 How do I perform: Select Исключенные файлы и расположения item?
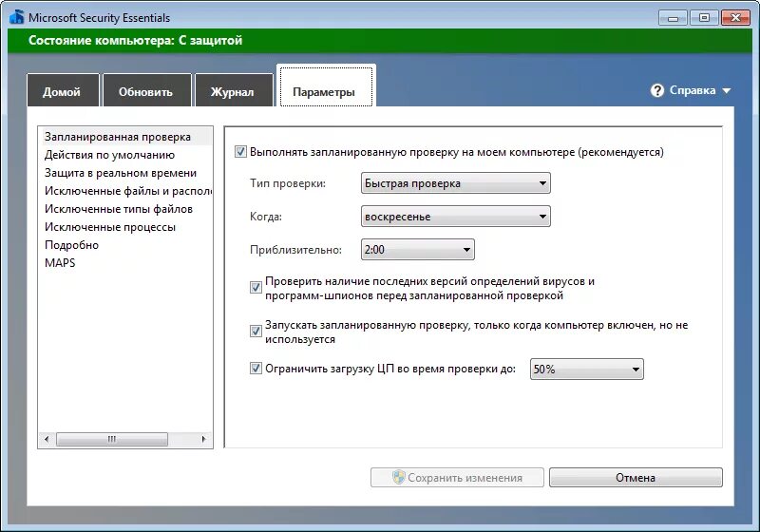click(126, 191)
